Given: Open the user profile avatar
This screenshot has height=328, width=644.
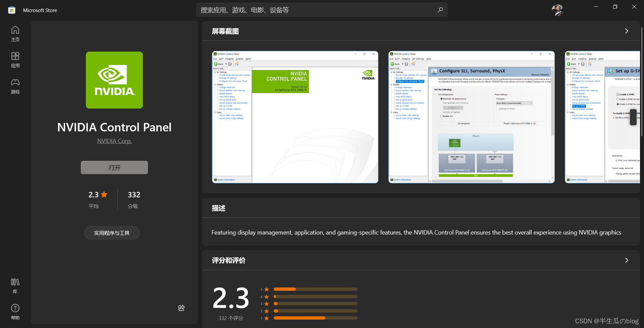Looking at the screenshot, I should point(557,10).
